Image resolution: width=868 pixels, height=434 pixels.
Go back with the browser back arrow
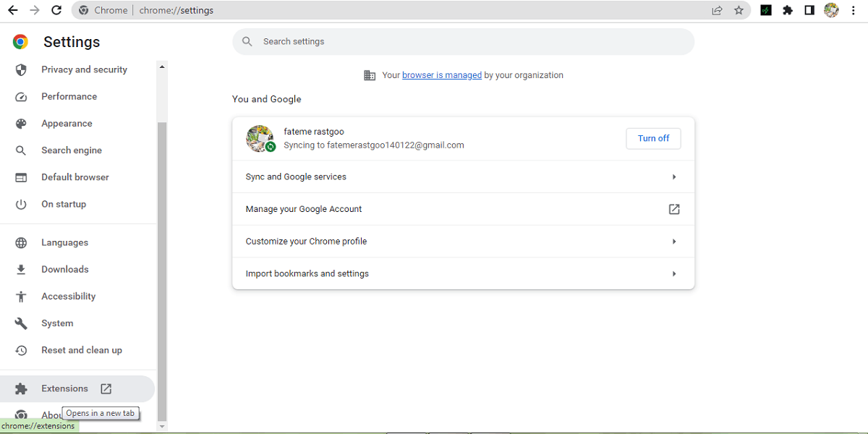12,10
